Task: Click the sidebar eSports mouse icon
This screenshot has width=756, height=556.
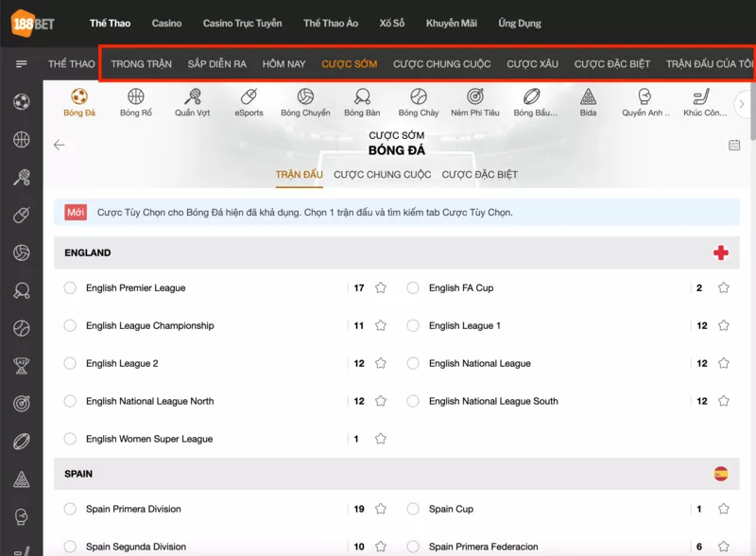Action: click(x=21, y=215)
